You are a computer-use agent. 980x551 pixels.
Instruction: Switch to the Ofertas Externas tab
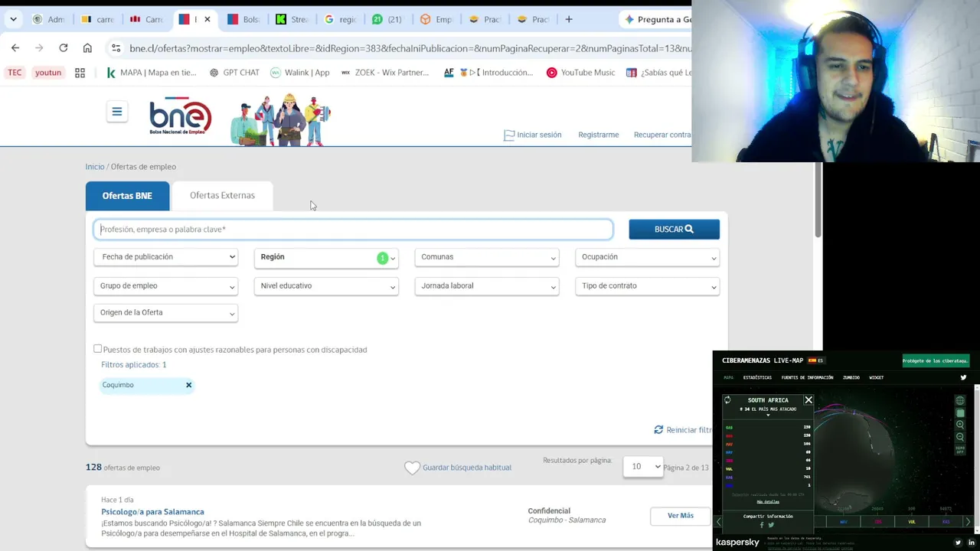coord(222,196)
